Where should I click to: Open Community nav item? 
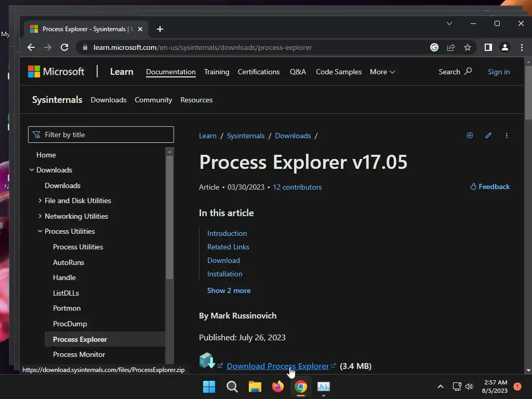tap(153, 100)
